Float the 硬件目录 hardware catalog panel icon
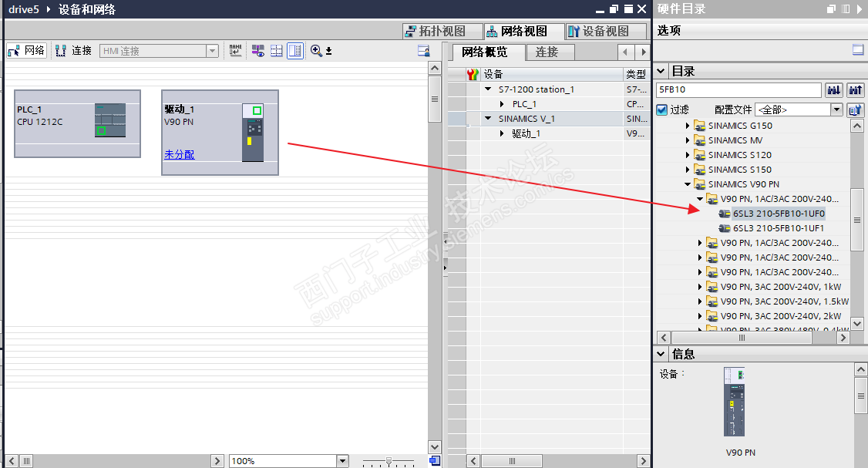 (832, 8)
